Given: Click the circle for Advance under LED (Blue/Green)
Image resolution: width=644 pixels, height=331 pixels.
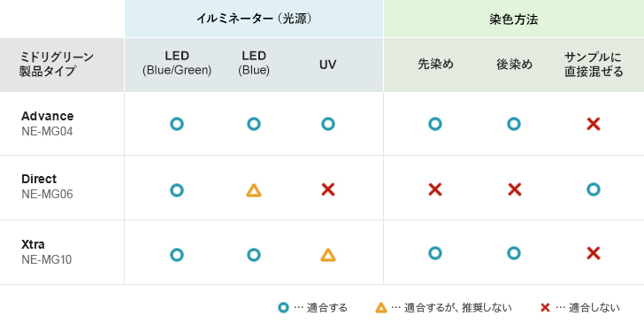Looking at the screenshot, I should [x=177, y=124].
